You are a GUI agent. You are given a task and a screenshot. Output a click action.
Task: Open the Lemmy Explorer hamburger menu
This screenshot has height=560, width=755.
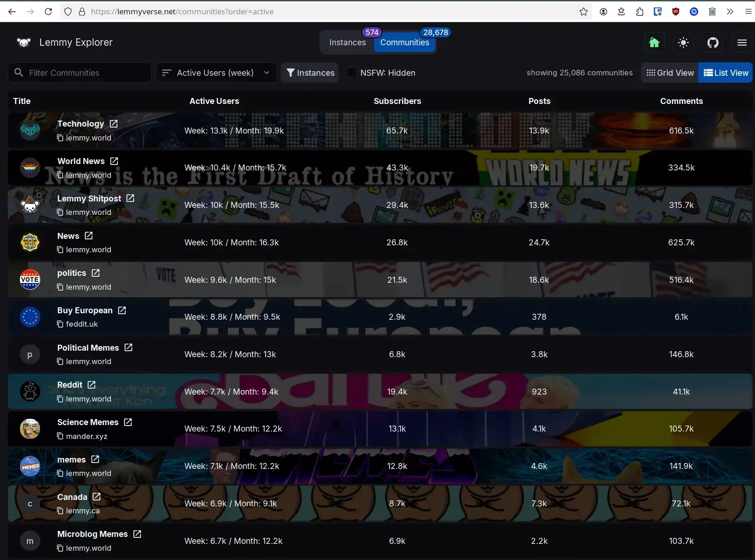coord(742,43)
